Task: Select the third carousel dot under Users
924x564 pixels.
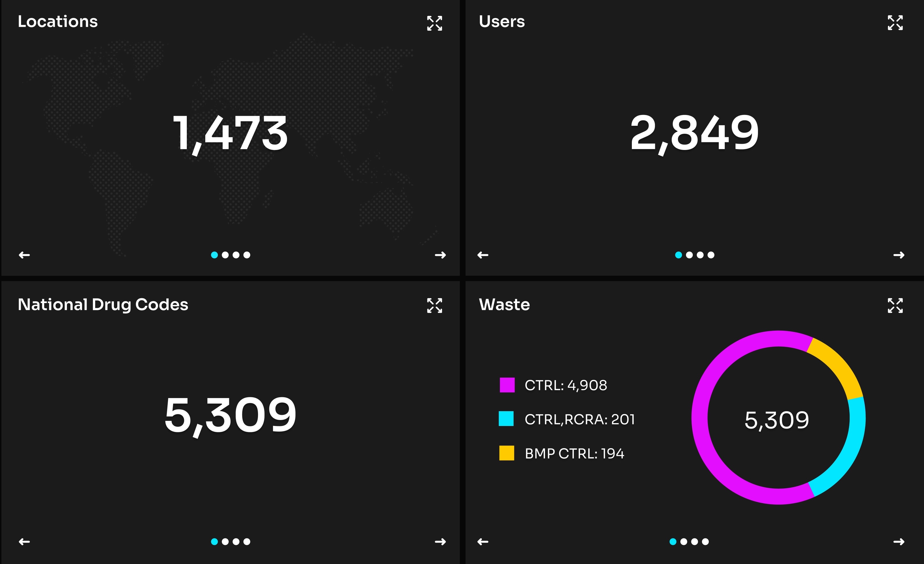Action: click(700, 255)
